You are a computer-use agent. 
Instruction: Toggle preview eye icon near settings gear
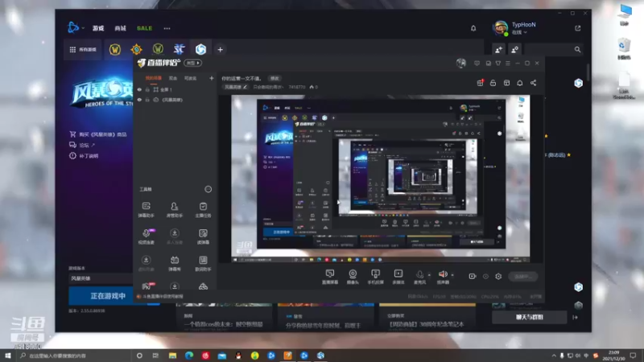(x=485, y=276)
